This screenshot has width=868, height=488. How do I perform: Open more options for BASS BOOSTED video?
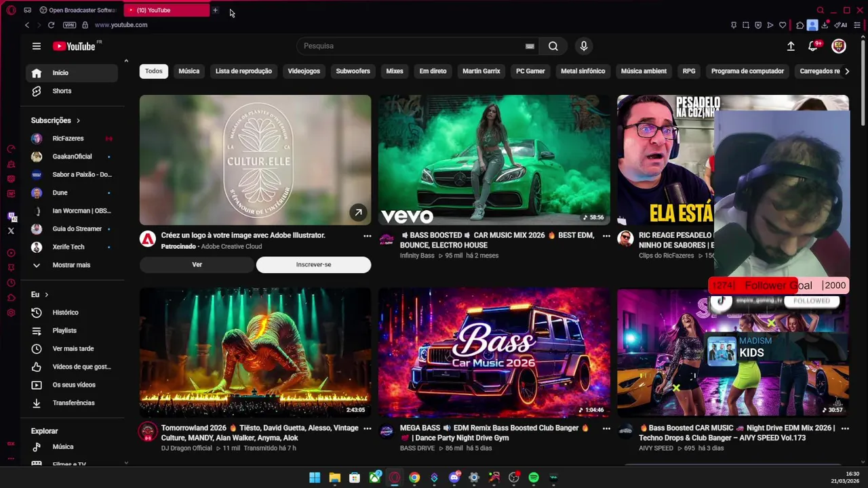click(x=606, y=236)
